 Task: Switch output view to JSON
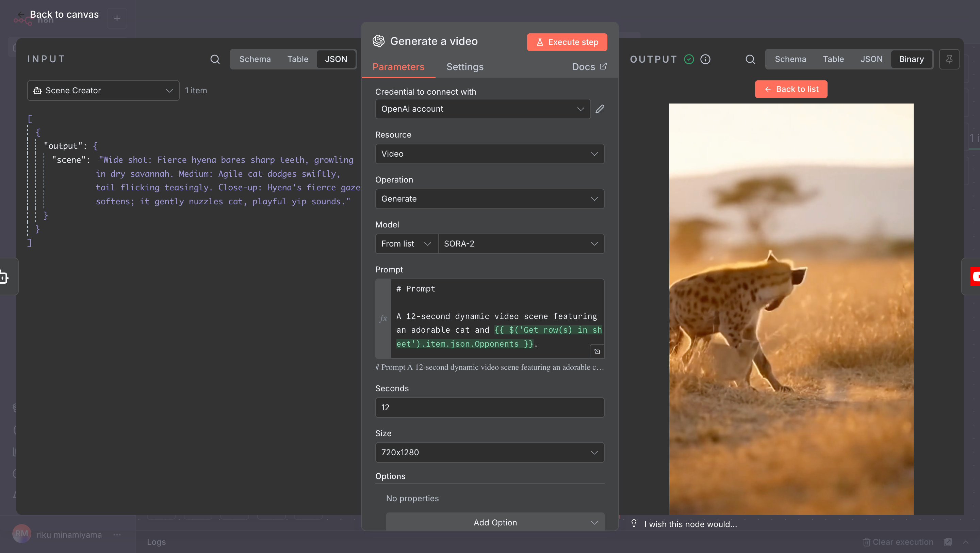[x=871, y=59]
